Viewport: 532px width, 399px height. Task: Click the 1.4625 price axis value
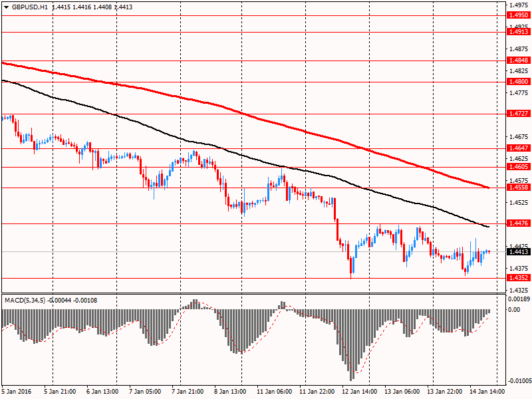519,159
